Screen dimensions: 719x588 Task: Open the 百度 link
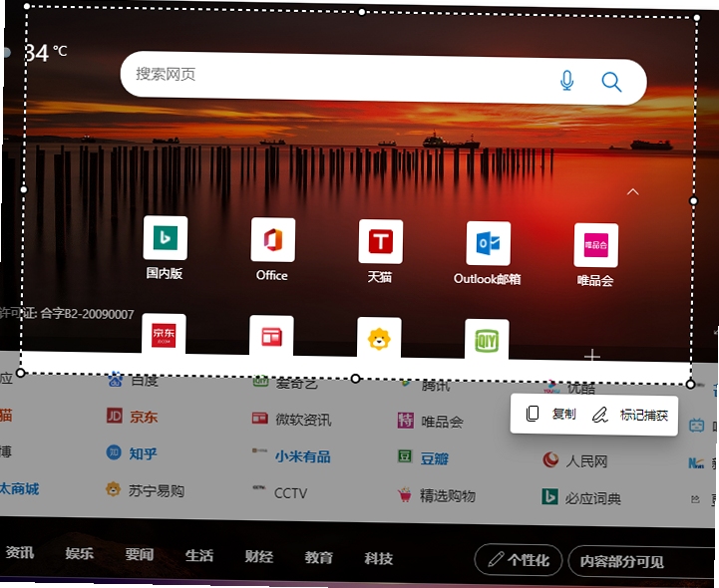145,381
